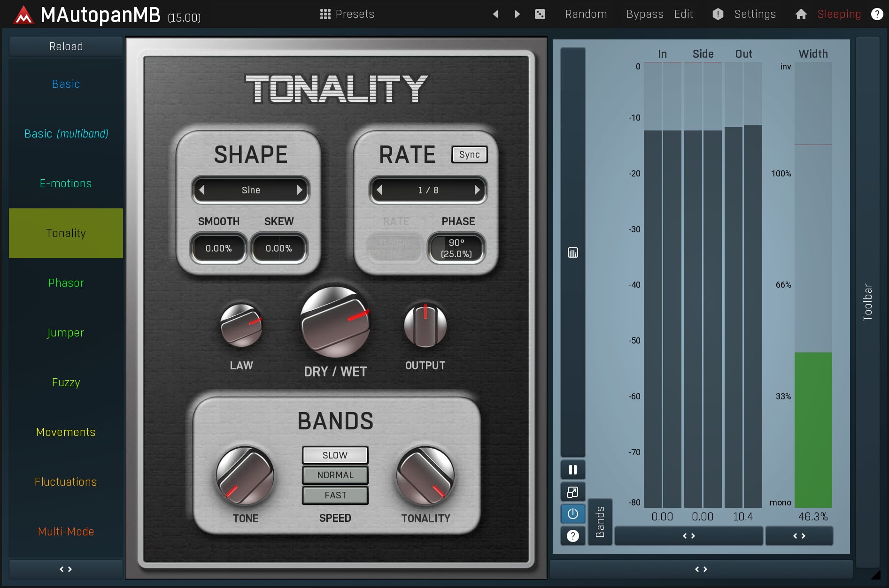889x588 pixels.
Task: Toggle the Bypass option
Action: tap(644, 14)
